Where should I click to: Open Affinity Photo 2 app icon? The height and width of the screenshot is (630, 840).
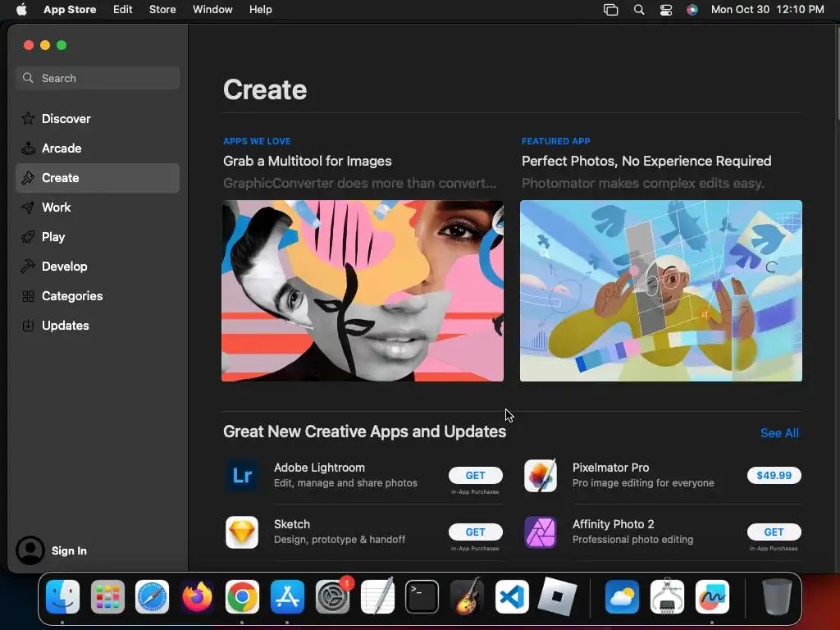[x=540, y=532]
